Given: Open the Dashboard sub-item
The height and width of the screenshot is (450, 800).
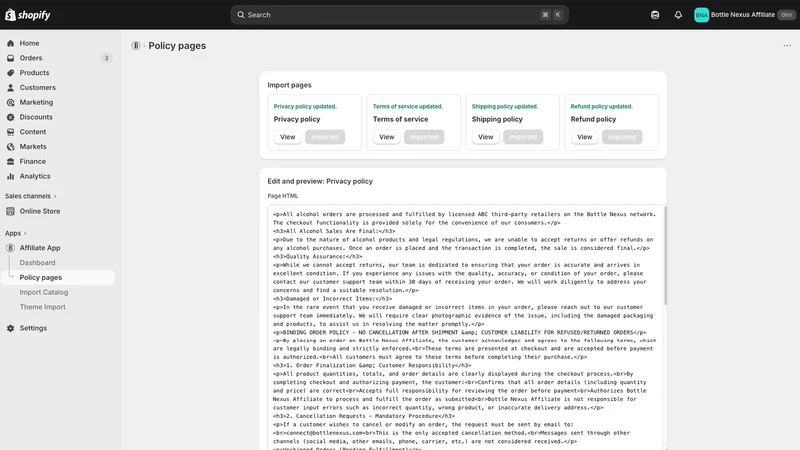Looking at the screenshot, I should 37,263.
